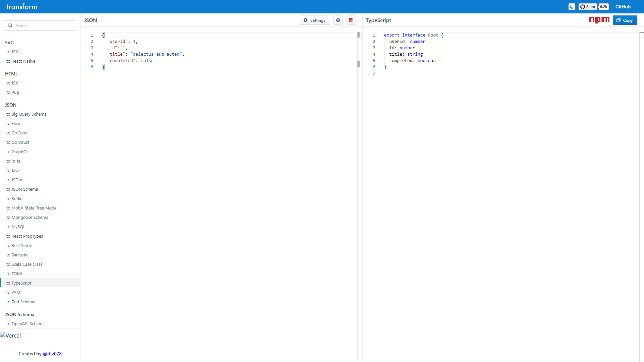
Task: Open JSON editor Settings
Action: click(315, 20)
